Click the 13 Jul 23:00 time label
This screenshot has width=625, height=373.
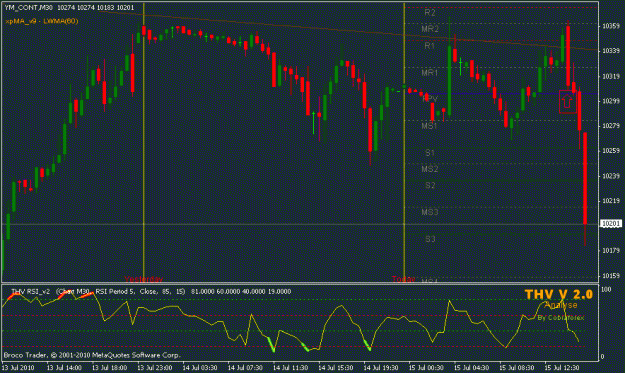[155, 367]
